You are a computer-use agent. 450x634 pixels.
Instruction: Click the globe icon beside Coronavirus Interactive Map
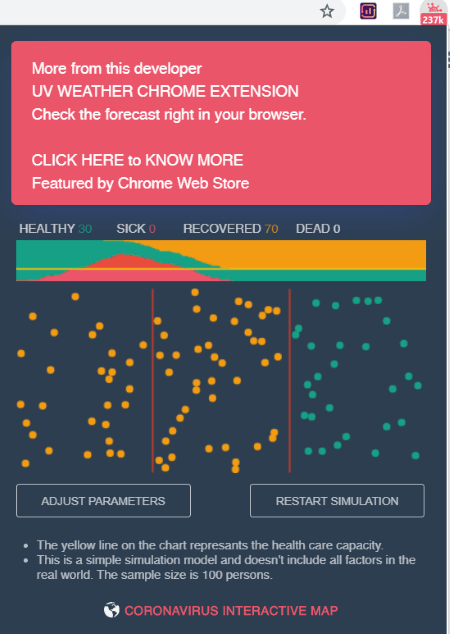pos(112,610)
